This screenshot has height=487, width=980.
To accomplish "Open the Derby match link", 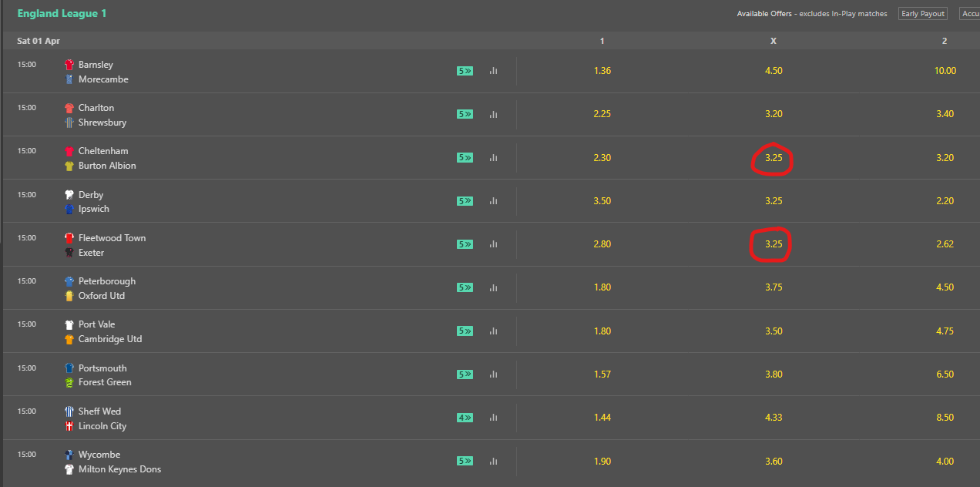I will tap(91, 195).
